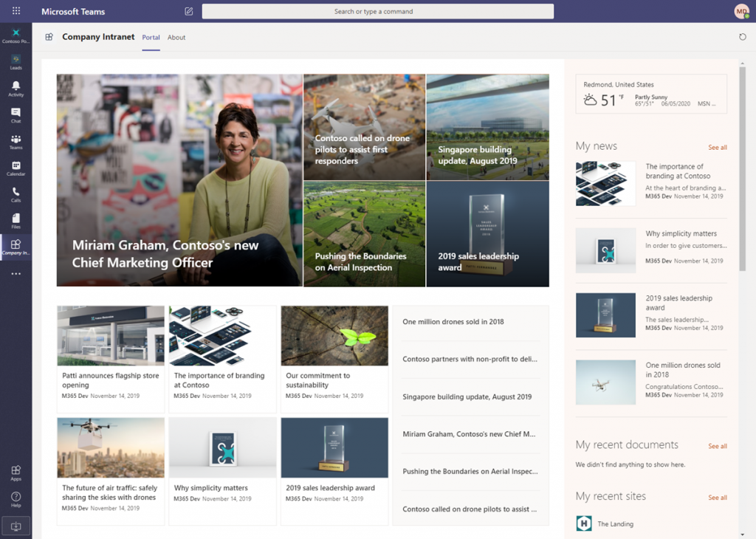This screenshot has height=539, width=756.
Task: Open Teams in the sidebar
Action: click(x=16, y=142)
